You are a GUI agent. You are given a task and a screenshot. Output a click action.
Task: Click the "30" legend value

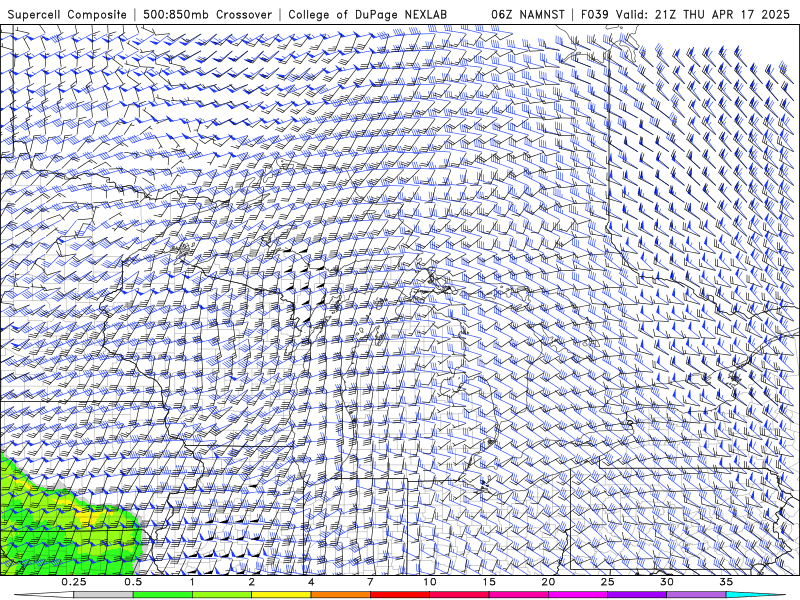pos(666,582)
